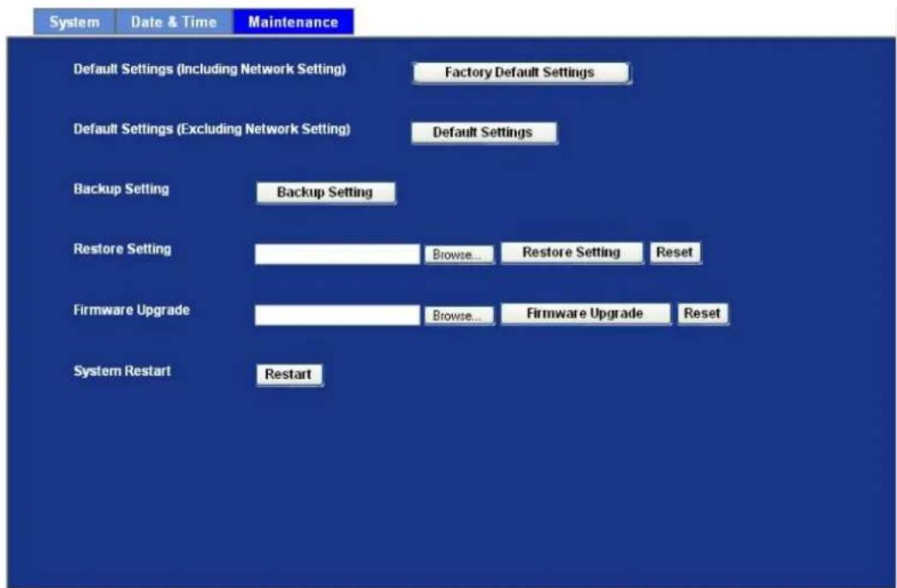The image size is (897, 588).
Task: Click the 'Restore Setting' row label
Action: tap(122, 249)
